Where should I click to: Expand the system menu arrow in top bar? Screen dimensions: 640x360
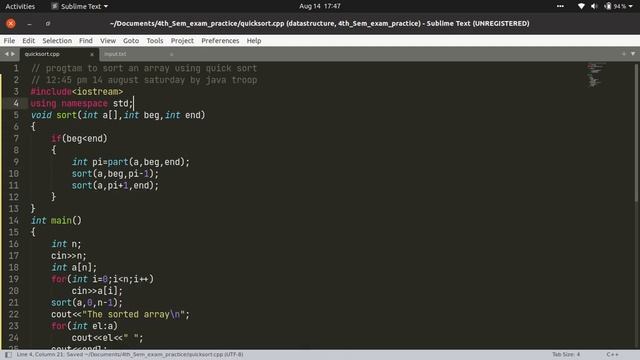click(631, 7)
